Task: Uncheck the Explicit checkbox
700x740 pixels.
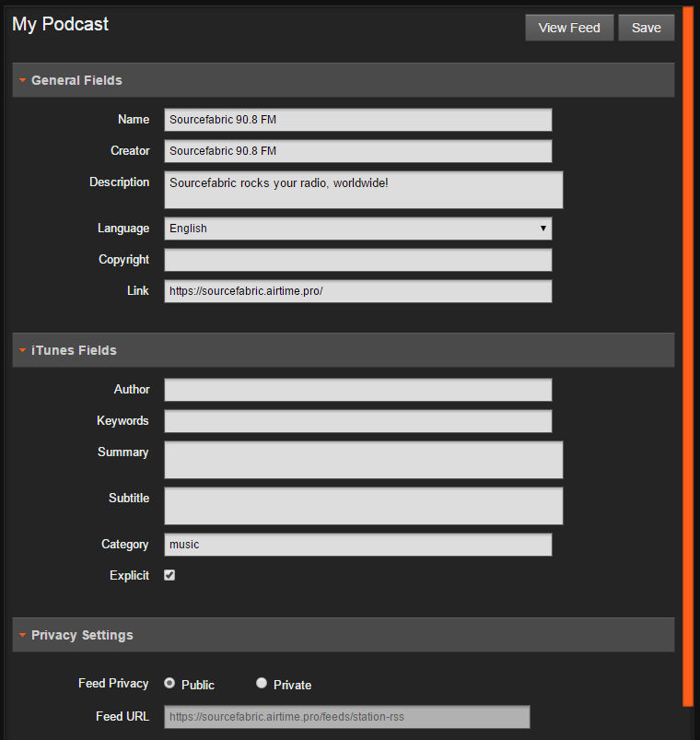Action: tap(169, 575)
